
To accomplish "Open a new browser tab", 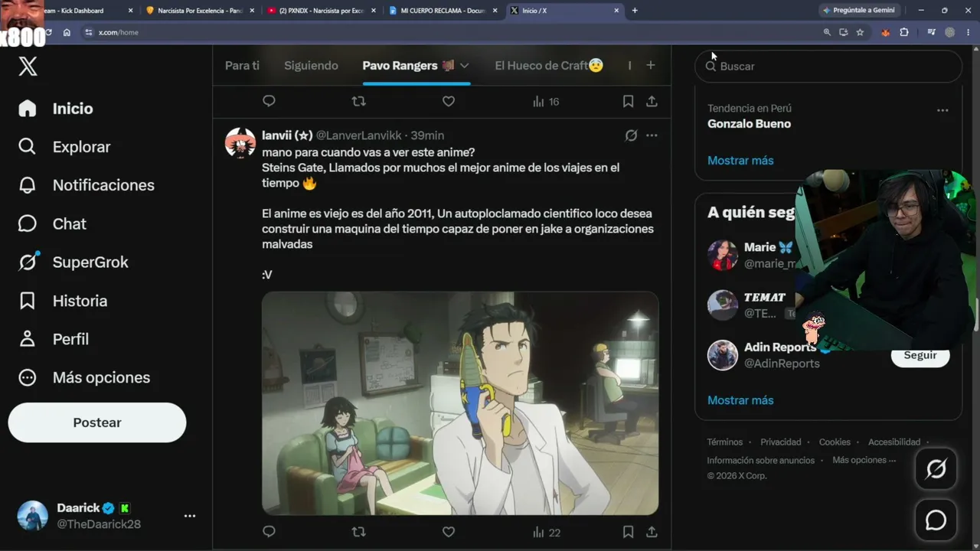I will pyautogui.click(x=635, y=11).
